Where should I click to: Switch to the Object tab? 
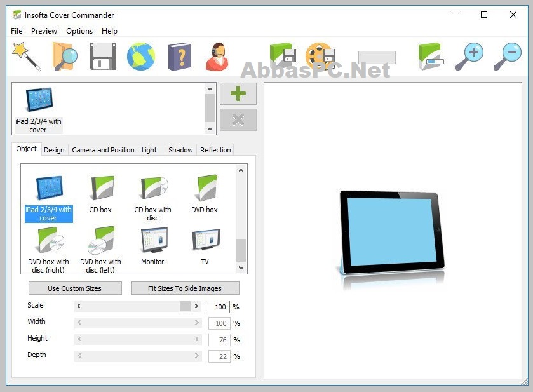pyautogui.click(x=27, y=149)
